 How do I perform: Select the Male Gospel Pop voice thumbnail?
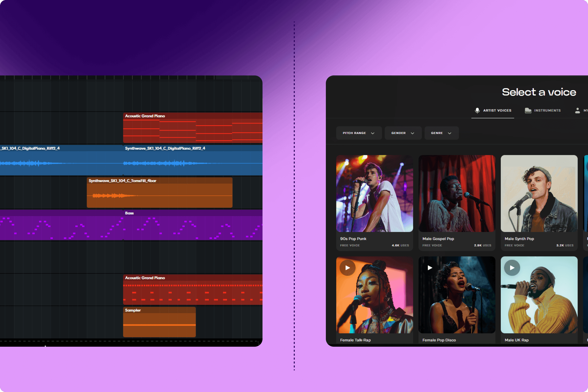457,194
